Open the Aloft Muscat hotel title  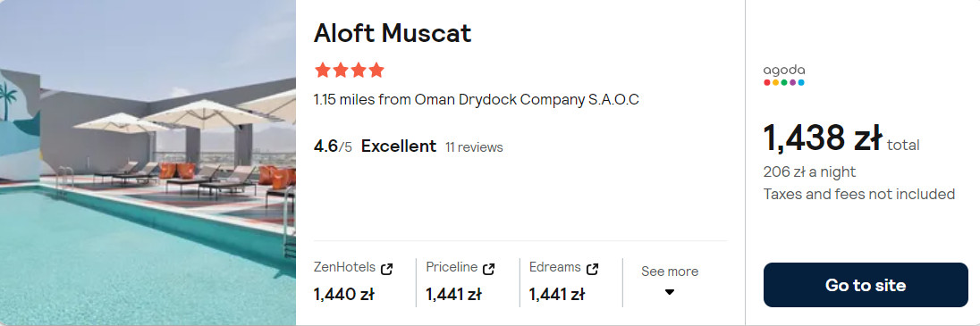[x=393, y=34]
